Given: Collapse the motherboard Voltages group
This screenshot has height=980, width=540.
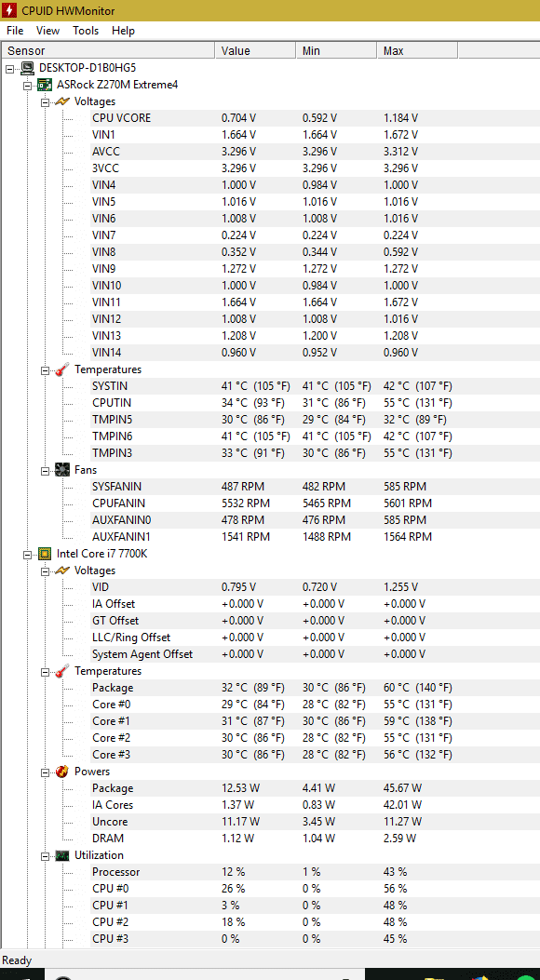Looking at the screenshot, I should coord(45,101).
